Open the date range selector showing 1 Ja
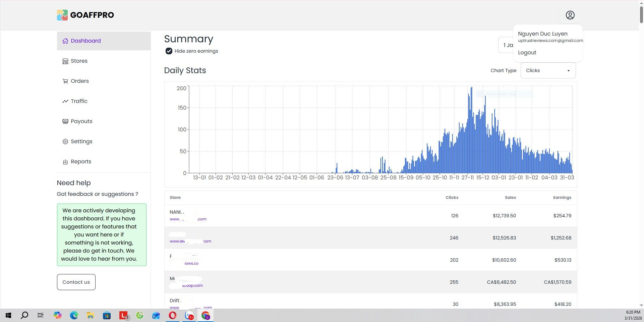644x322 pixels. click(x=506, y=45)
